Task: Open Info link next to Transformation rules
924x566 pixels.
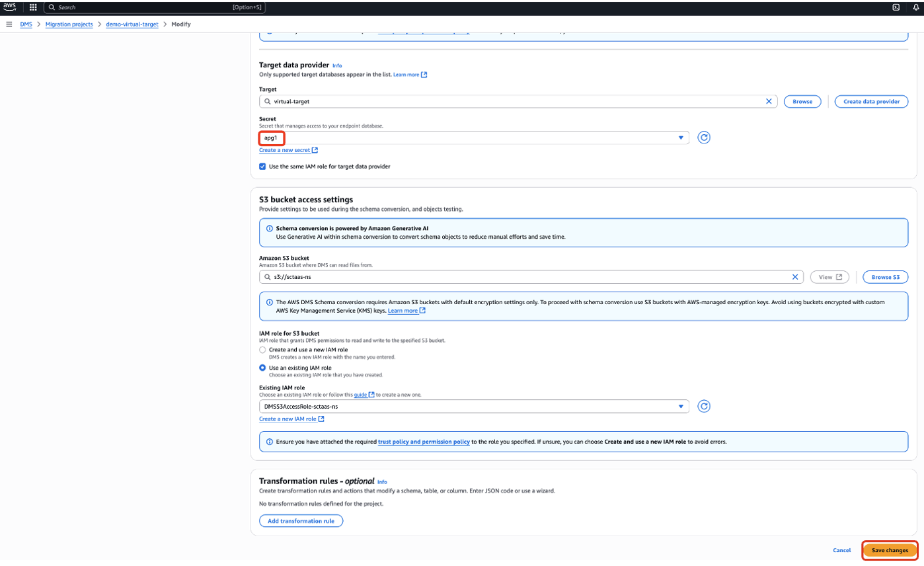Action: click(382, 482)
